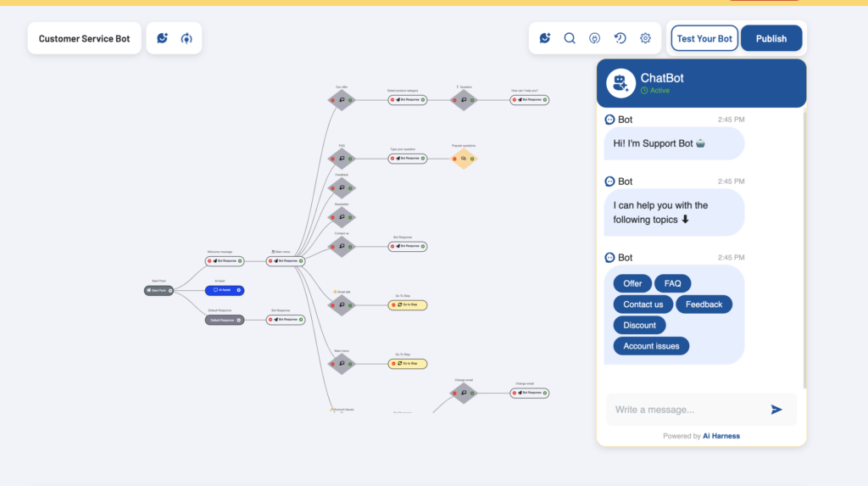Click red minus on Welcome message Bot Response
868x486 pixels.
click(x=209, y=261)
